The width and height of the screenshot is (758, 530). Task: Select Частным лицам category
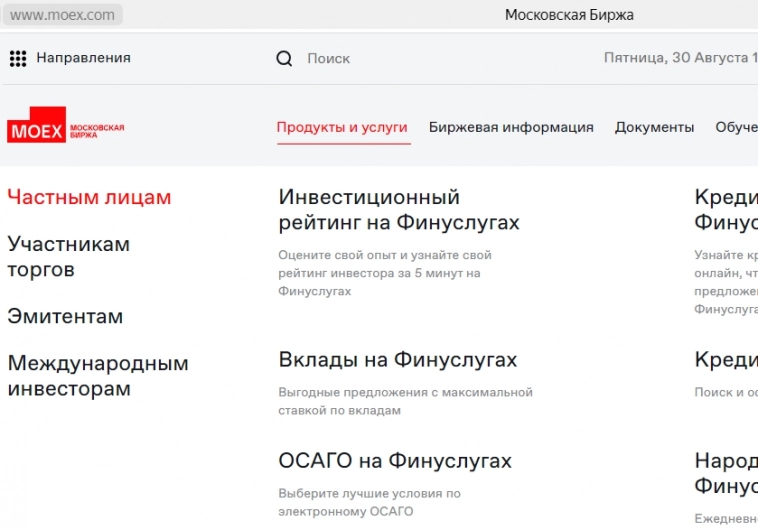(89, 197)
